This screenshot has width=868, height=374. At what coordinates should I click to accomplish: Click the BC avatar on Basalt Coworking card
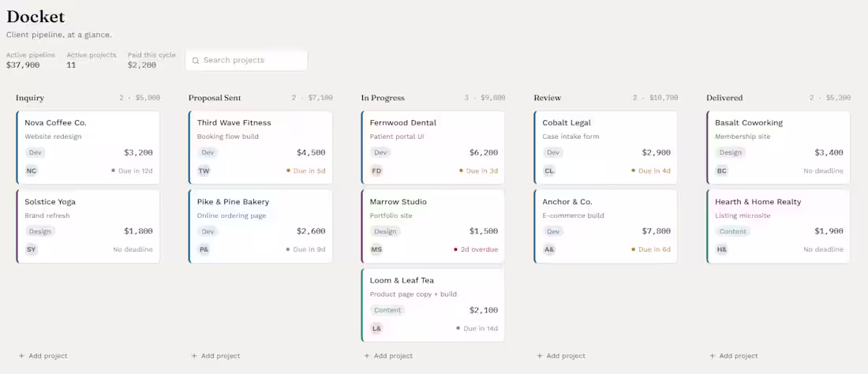click(x=722, y=171)
